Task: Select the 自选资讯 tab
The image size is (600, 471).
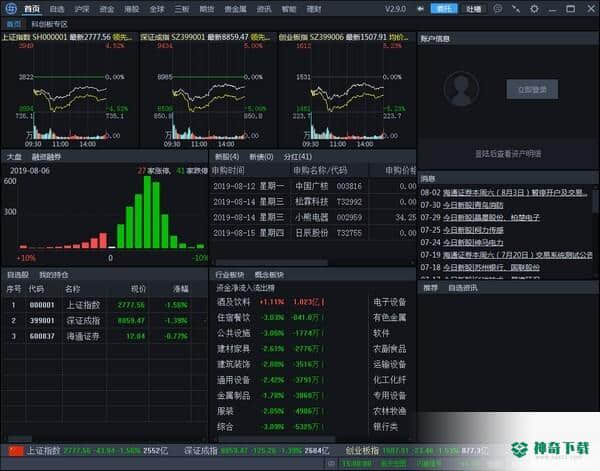Action: coord(463,288)
